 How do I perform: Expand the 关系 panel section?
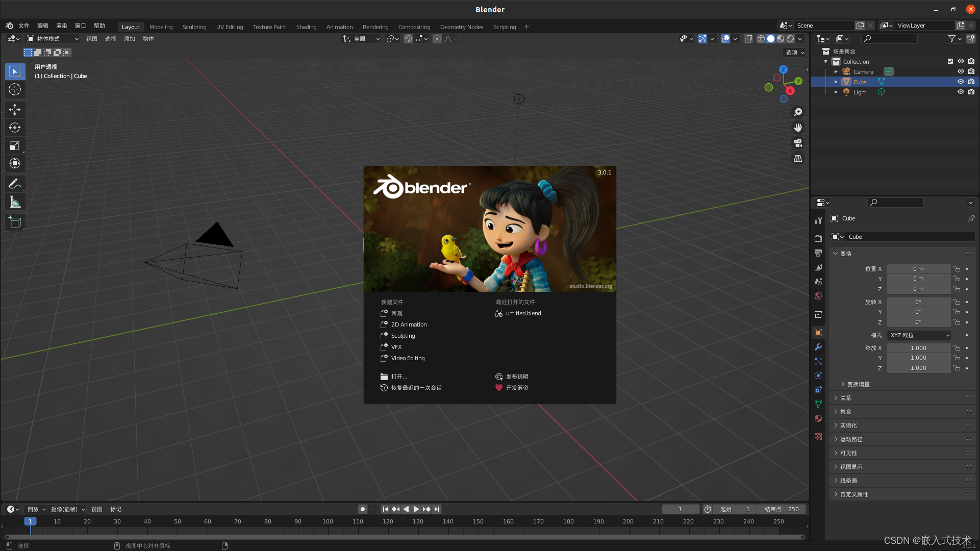tap(846, 398)
